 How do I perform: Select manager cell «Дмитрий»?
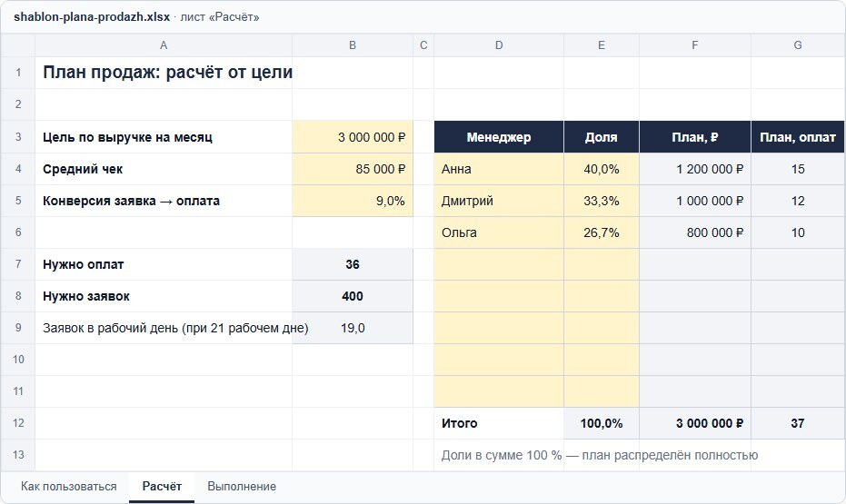tap(499, 201)
